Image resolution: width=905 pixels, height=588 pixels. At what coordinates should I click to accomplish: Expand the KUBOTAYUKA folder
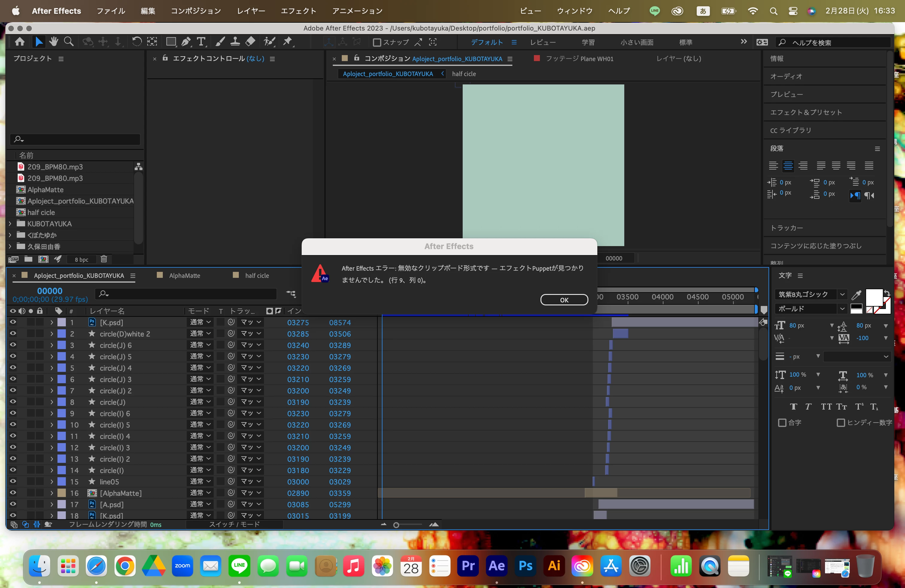tap(10, 224)
